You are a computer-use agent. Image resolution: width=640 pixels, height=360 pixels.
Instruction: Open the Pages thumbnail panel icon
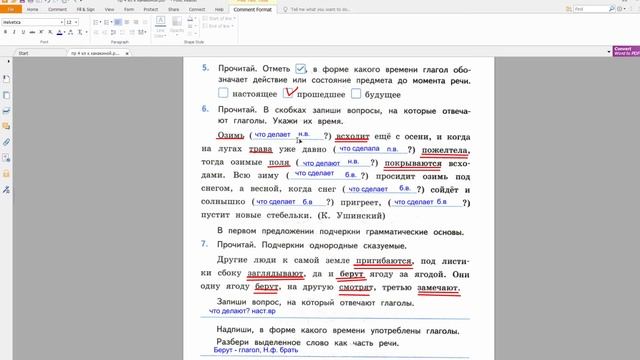[x=6, y=95]
